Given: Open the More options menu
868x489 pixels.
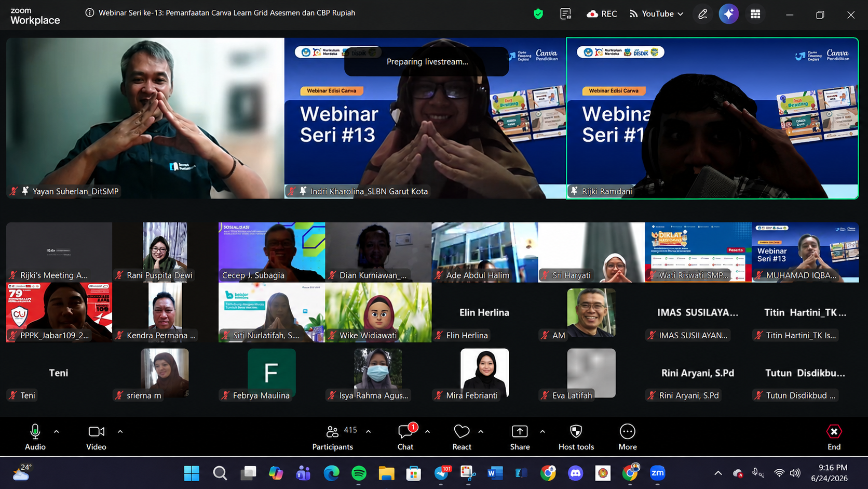Looking at the screenshot, I should coord(627,437).
